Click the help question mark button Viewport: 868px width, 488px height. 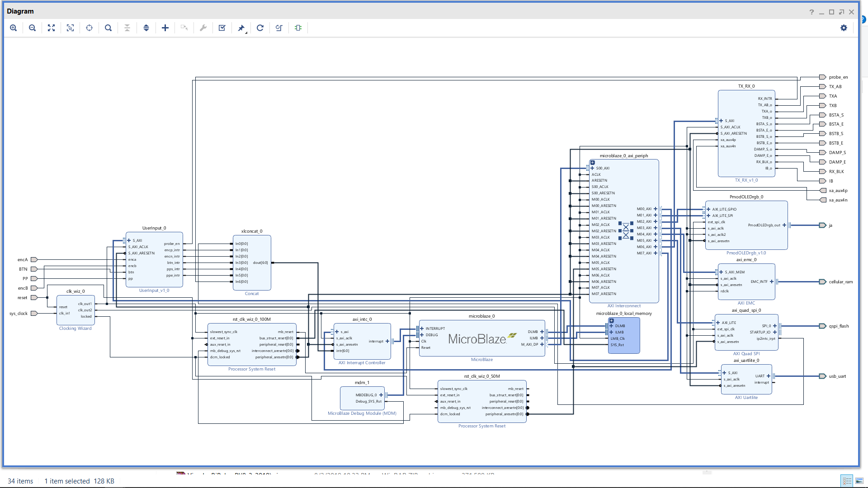[811, 12]
